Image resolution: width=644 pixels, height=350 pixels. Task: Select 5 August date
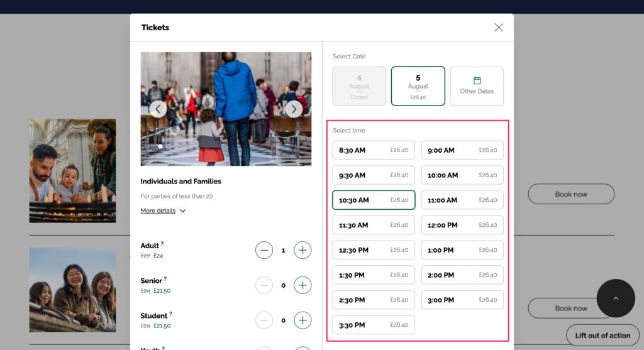(418, 86)
